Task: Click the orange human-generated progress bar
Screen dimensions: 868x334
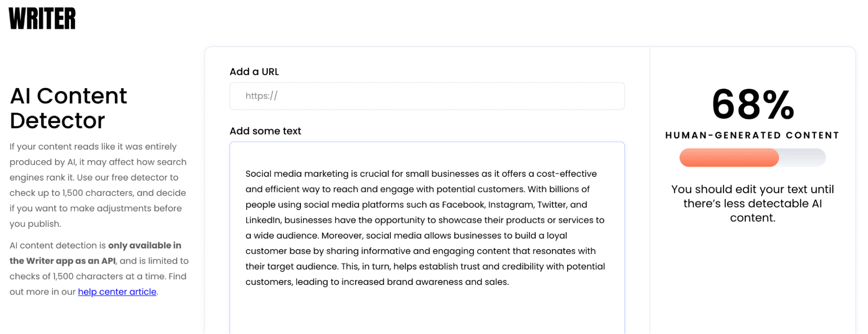Action: pyautogui.click(x=729, y=158)
